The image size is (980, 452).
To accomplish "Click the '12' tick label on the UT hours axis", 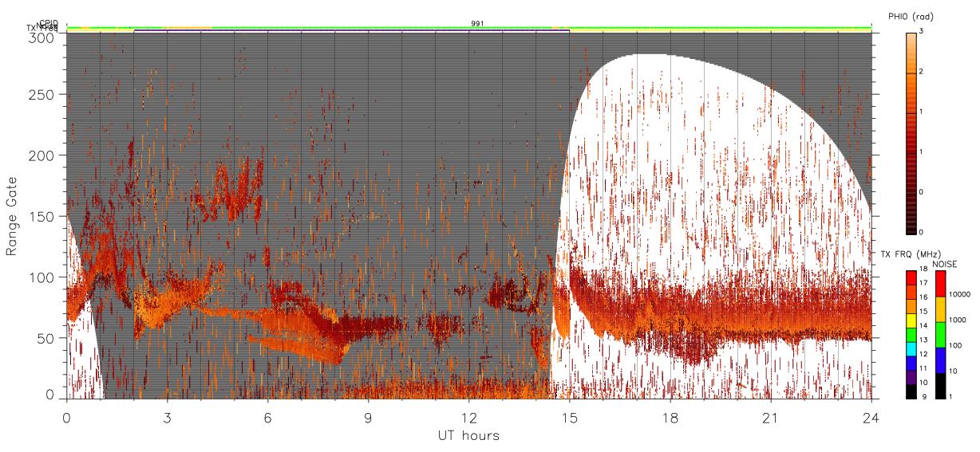I will [468, 418].
